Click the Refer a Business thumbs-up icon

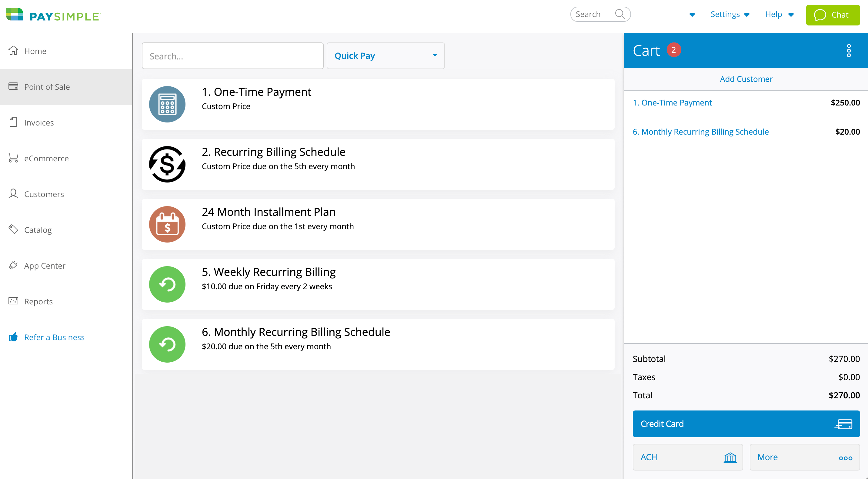pos(13,337)
